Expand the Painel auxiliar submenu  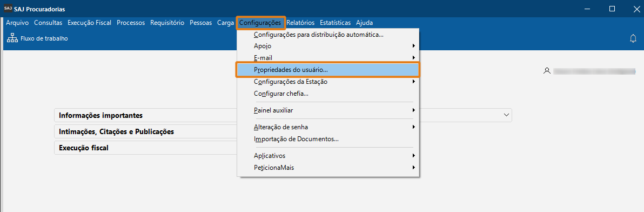[328, 110]
